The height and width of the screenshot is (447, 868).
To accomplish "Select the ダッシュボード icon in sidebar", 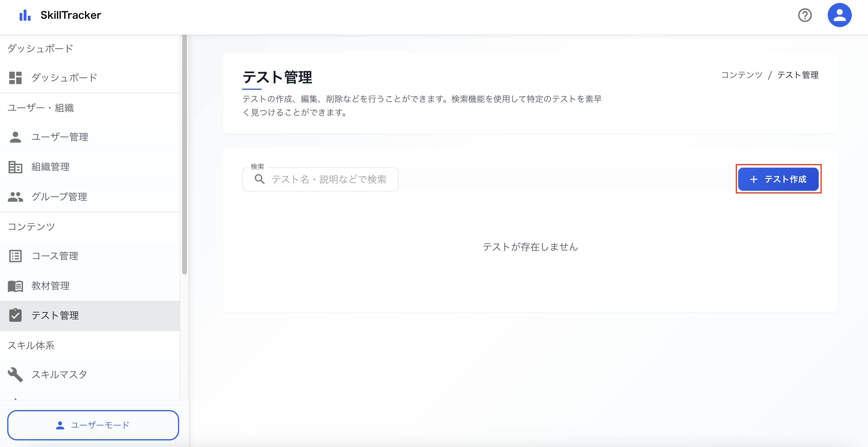I will tap(16, 77).
